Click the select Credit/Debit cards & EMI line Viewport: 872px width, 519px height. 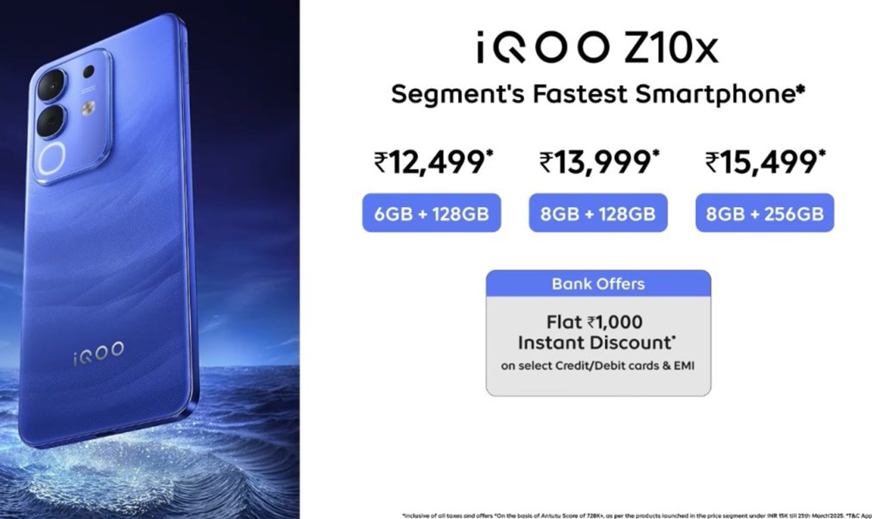coord(598,366)
